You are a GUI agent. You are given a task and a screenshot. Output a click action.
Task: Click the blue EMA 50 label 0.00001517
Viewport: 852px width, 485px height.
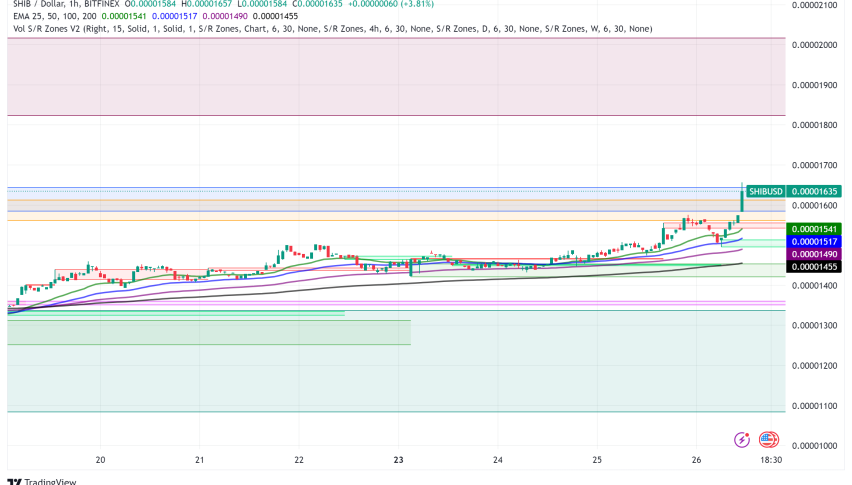814,242
